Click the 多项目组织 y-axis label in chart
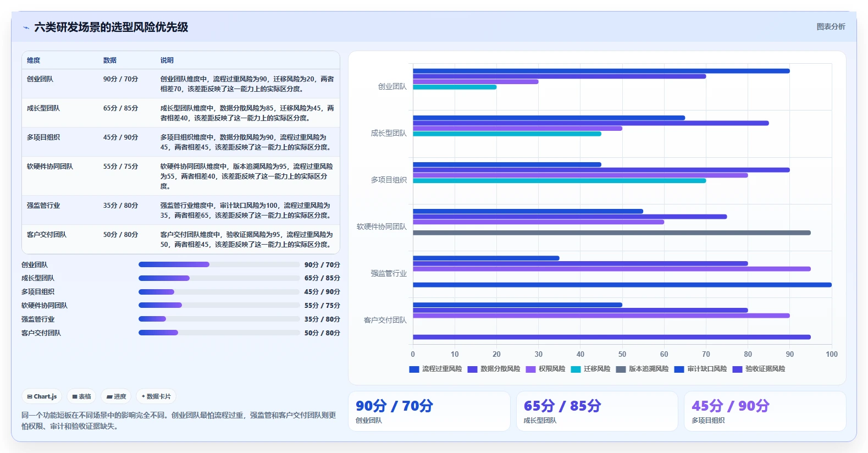Screen dimensions: 868x453 389,180
